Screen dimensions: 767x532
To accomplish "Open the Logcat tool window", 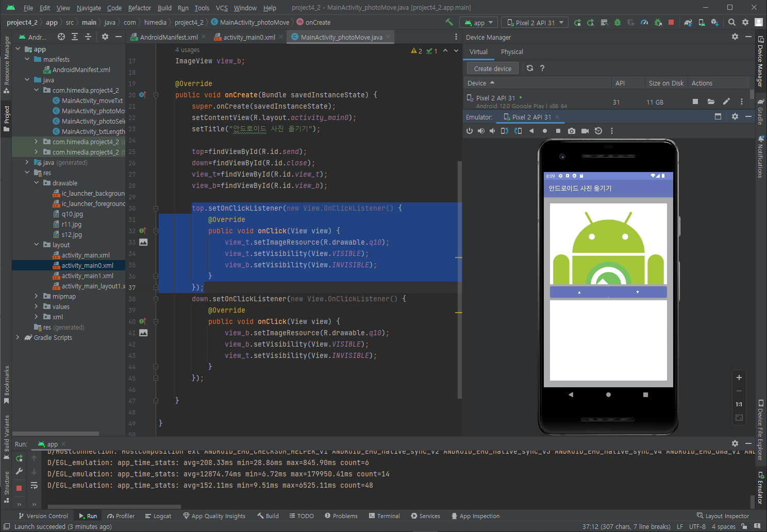I will point(158,516).
